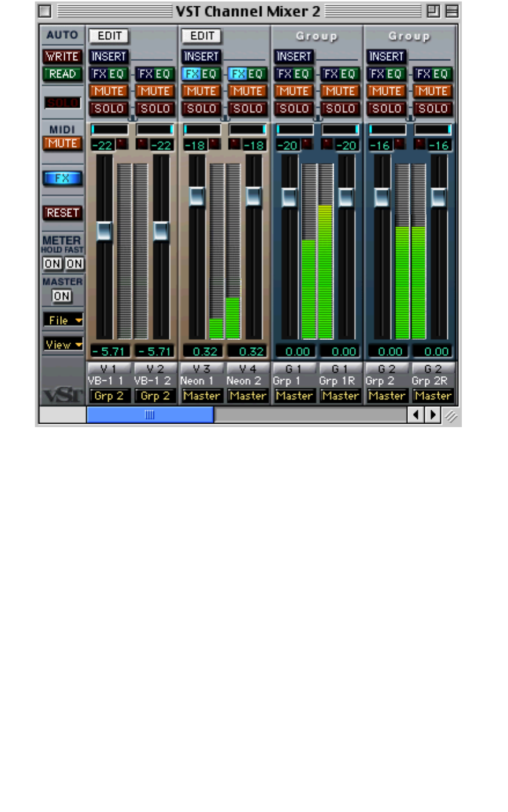Click the Neon 1 channel name label
This screenshot has width=508, height=812.
[x=197, y=381]
